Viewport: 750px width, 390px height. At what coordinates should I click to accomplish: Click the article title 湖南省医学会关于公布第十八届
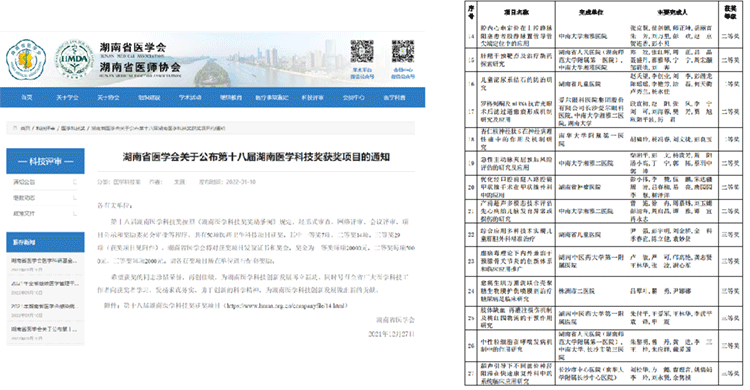(256, 157)
